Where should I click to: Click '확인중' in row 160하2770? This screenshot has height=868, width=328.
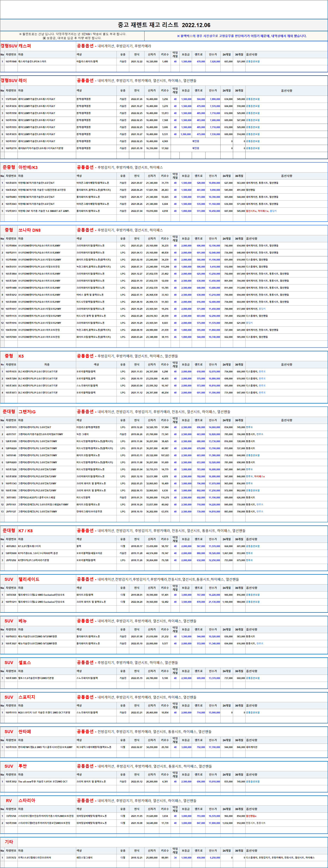click(195, 148)
